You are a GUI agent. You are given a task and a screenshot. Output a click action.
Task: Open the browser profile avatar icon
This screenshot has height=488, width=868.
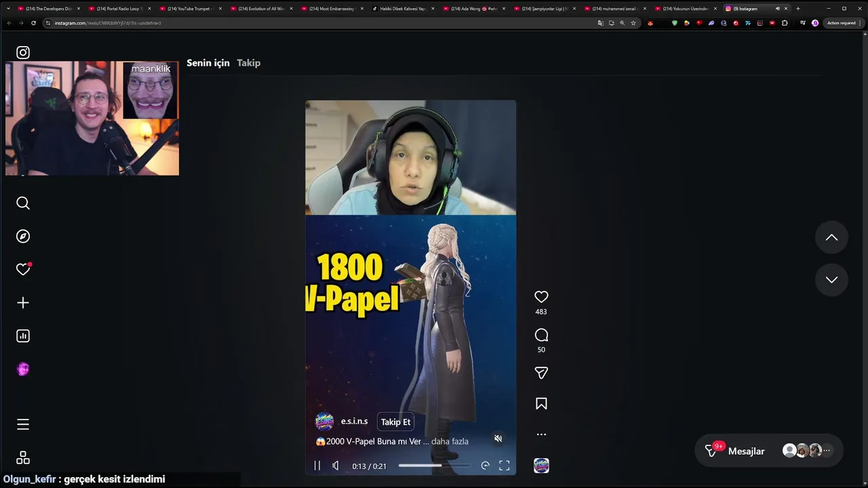(815, 23)
